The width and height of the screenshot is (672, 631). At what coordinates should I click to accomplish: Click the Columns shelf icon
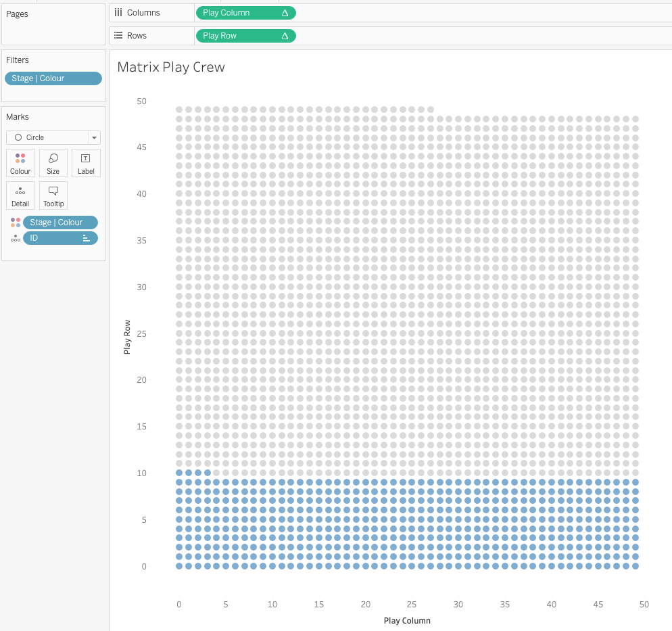point(118,13)
